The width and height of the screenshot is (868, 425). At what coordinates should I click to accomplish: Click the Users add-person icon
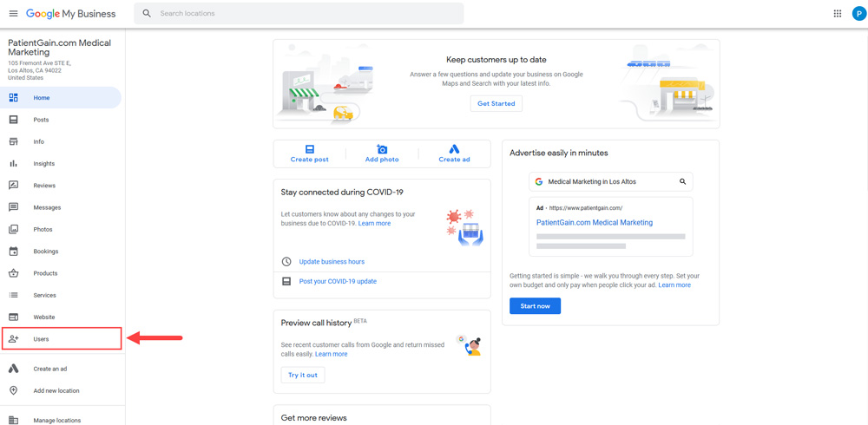click(x=15, y=338)
